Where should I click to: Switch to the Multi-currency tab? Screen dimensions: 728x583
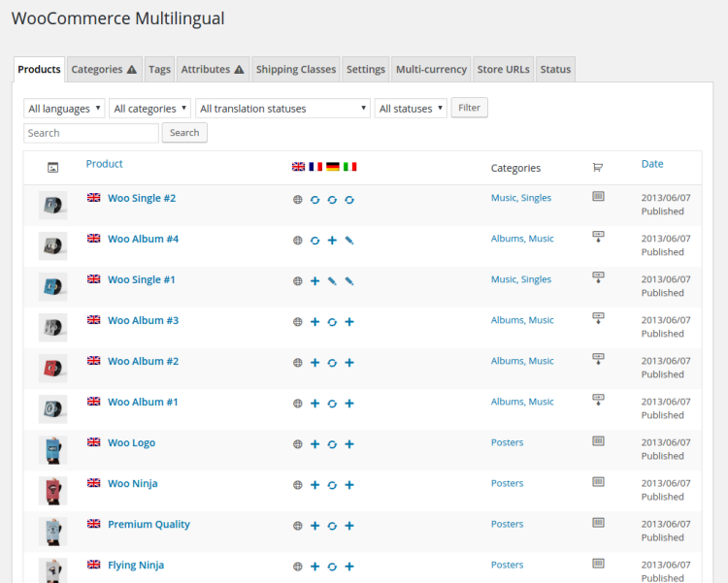click(x=430, y=69)
